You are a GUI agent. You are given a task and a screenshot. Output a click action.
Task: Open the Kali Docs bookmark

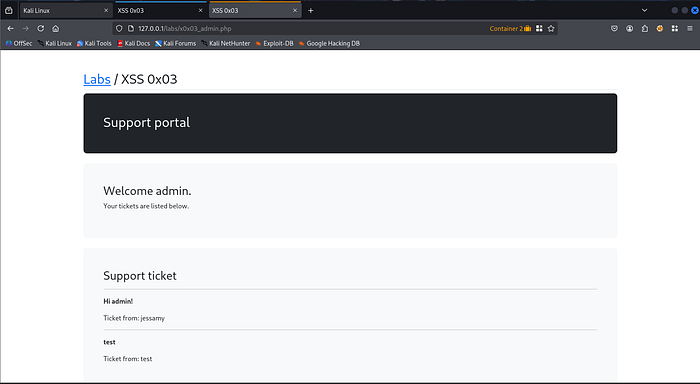click(133, 43)
